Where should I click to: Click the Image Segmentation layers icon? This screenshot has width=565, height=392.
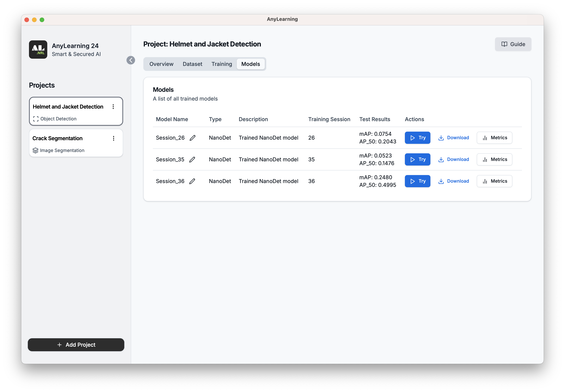pyautogui.click(x=35, y=150)
